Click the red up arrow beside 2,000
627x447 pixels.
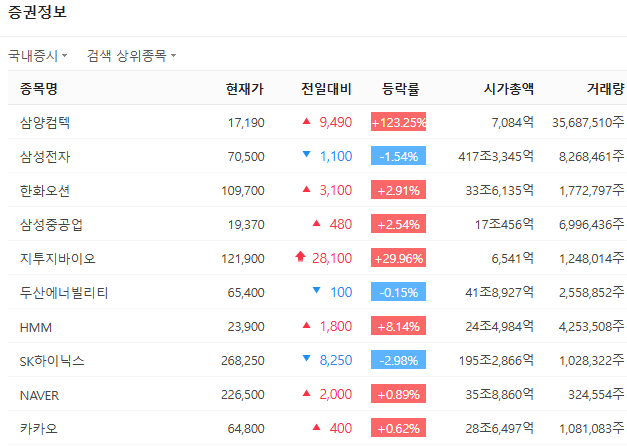[307, 393]
